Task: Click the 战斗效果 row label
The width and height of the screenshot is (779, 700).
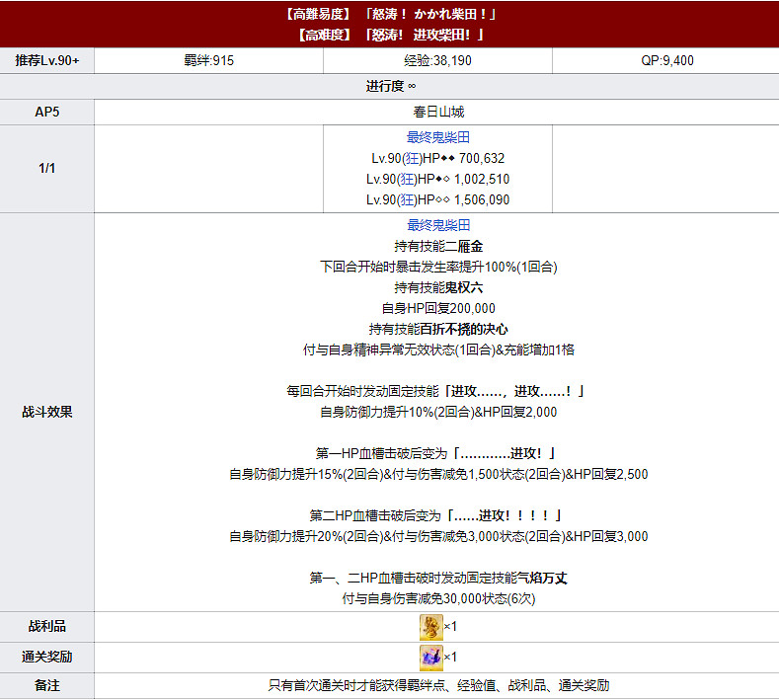Action: click(x=47, y=412)
